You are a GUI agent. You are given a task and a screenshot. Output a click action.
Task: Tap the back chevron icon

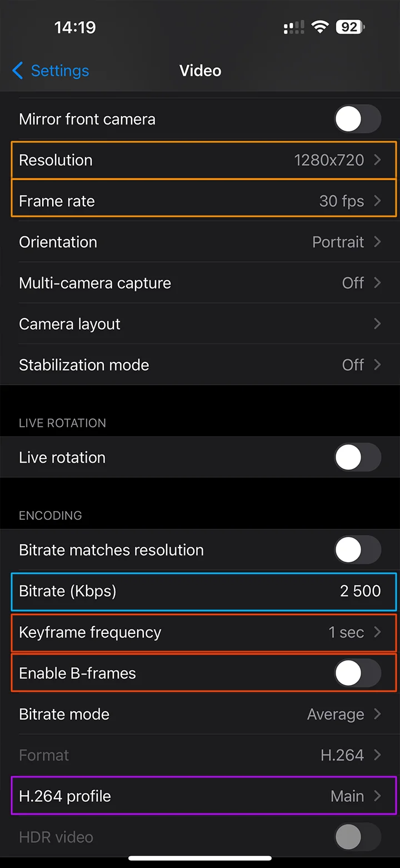click(x=18, y=71)
